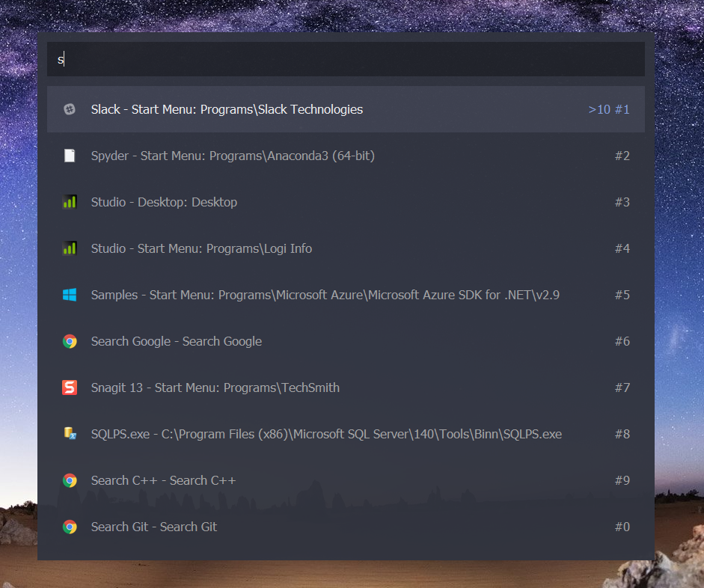The width and height of the screenshot is (704, 588).
Task: Launch Spyder from Anaconda3 (64-bit) result
Action: (x=346, y=156)
